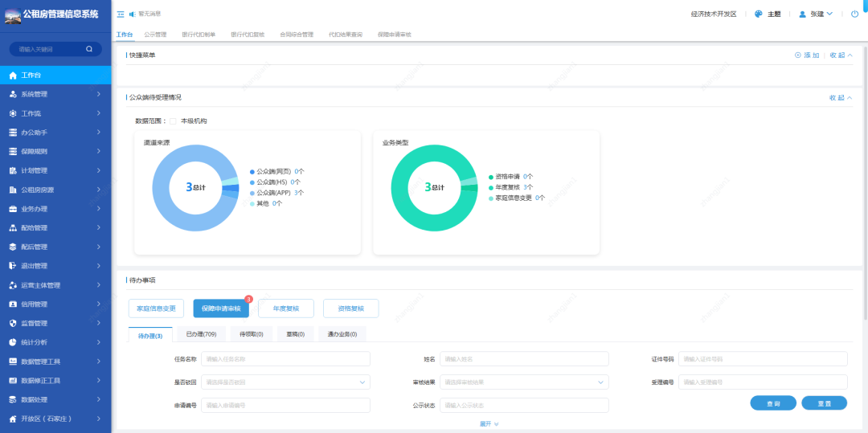
Task: Click the 信用管理 sidebar icon
Action: (x=14, y=304)
